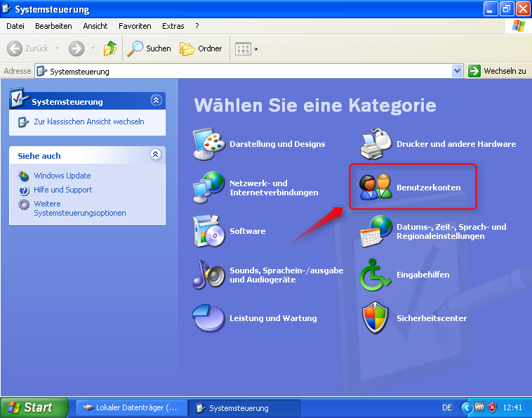Click the forward arrow toolbar button
This screenshot has height=418, width=532.
point(77,48)
